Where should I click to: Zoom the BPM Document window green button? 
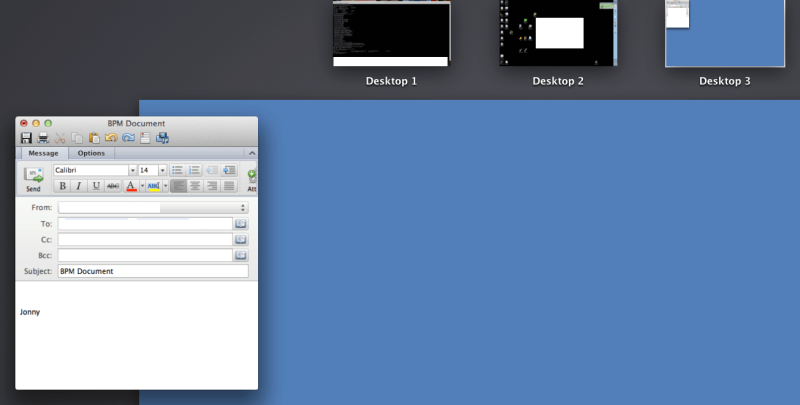point(48,123)
